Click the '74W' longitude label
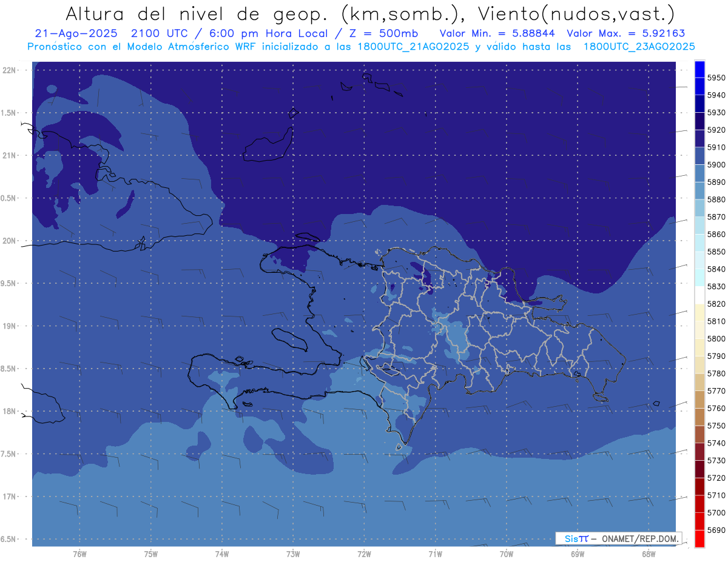Viewport: 728px width, 562px height. pyautogui.click(x=222, y=554)
